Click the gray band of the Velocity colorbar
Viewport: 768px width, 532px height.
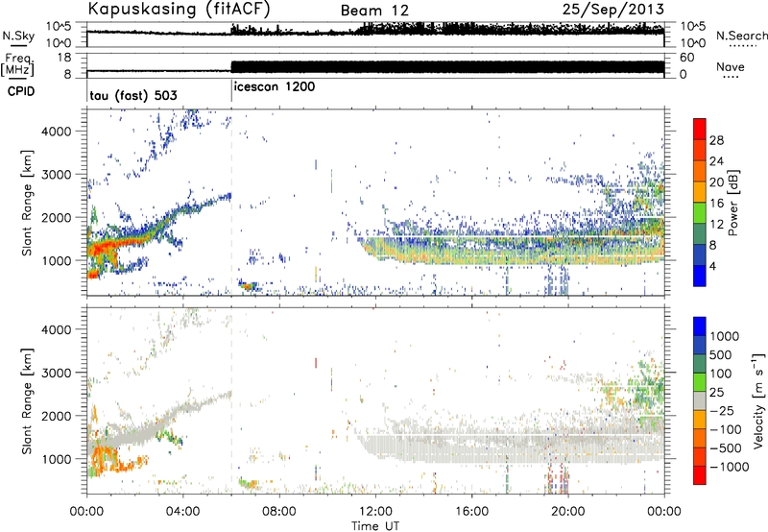point(700,401)
